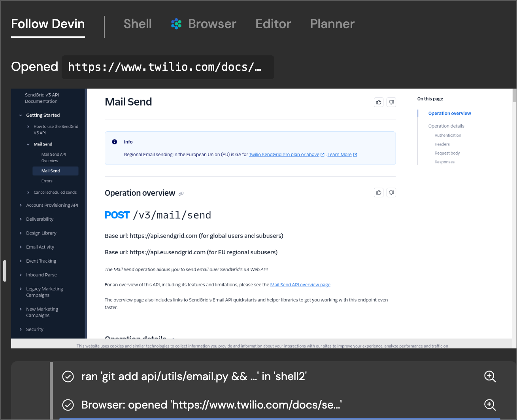This screenshot has width=517, height=420.
Task: Click the blue progress bar below step list
Action: (280, 419)
